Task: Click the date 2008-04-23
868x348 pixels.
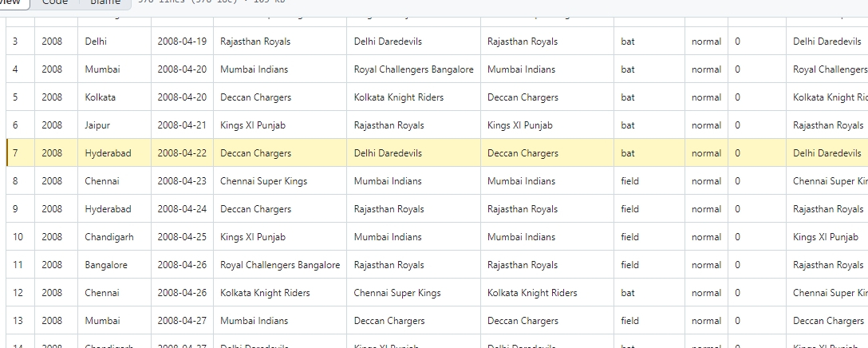Action: [182, 181]
